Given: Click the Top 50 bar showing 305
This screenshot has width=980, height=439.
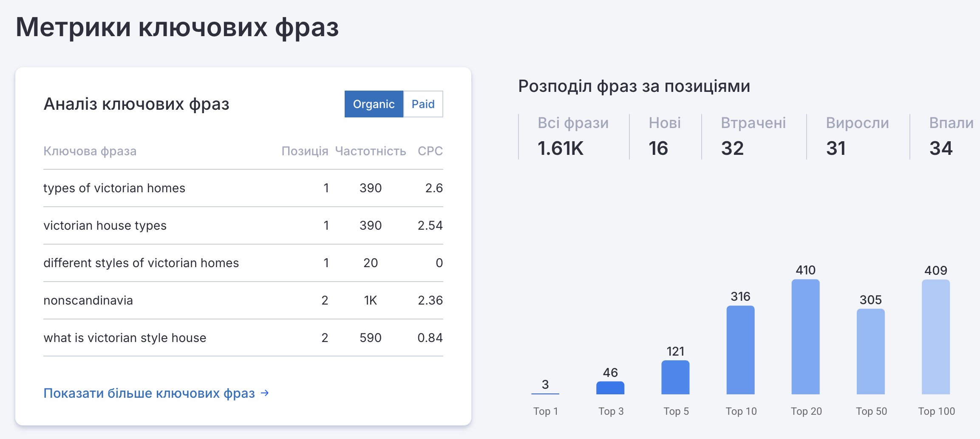Looking at the screenshot, I should [x=870, y=351].
